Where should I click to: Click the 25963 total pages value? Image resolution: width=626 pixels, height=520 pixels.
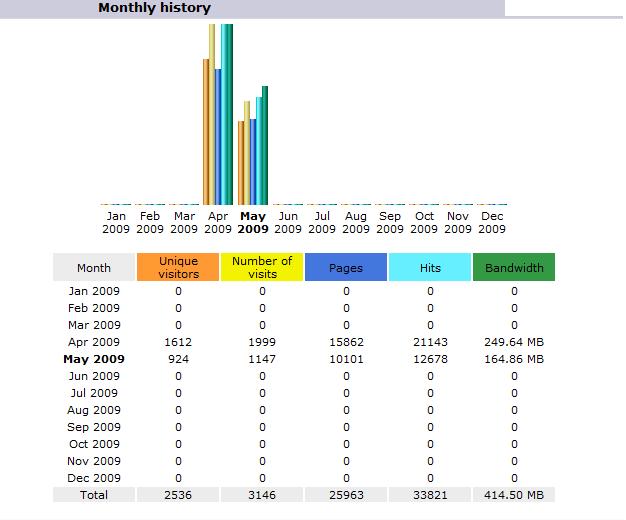[346, 495]
